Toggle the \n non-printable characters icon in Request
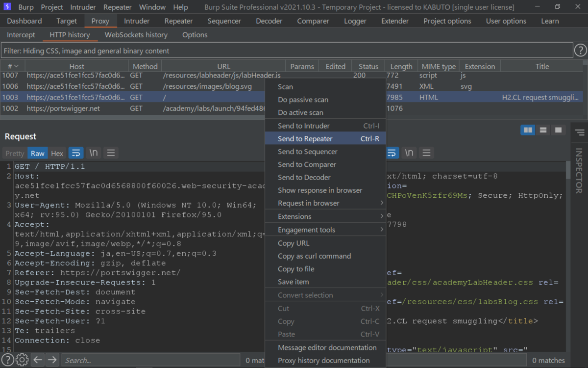Image resolution: width=588 pixels, height=368 pixels. pyautogui.click(x=94, y=153)
